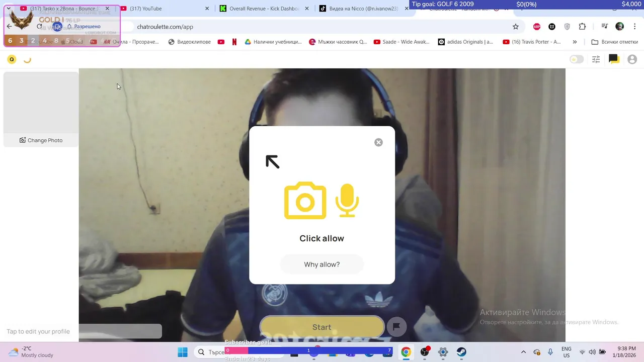Screen dimensions: 644x362
Task: Bookmark this page with the star icon
Action: pos(515,27)
